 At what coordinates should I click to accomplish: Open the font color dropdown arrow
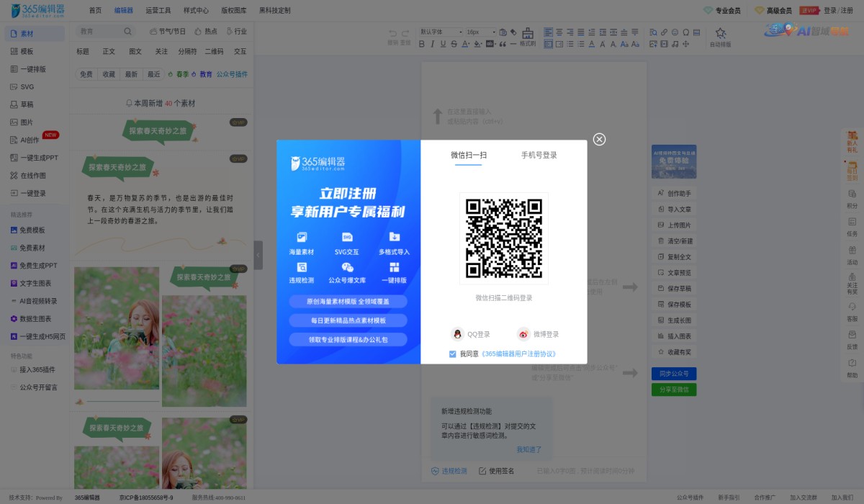click(469, 44)
